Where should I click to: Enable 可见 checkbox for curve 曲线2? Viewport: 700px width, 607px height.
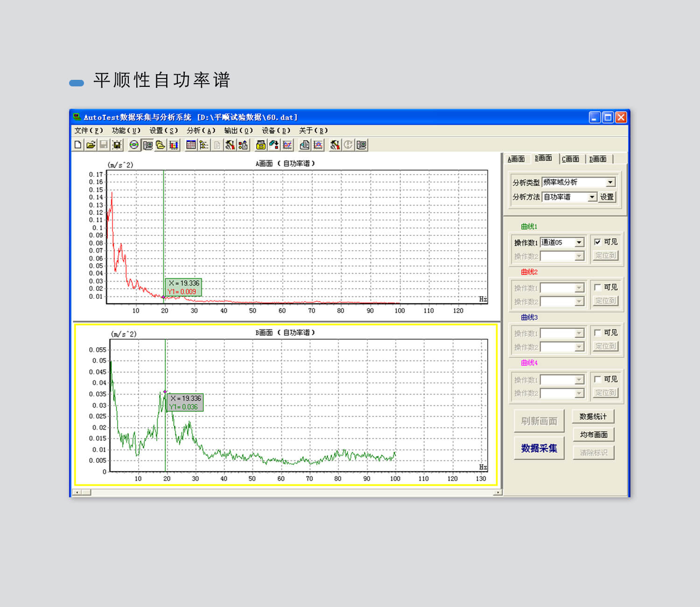point(597,287)
